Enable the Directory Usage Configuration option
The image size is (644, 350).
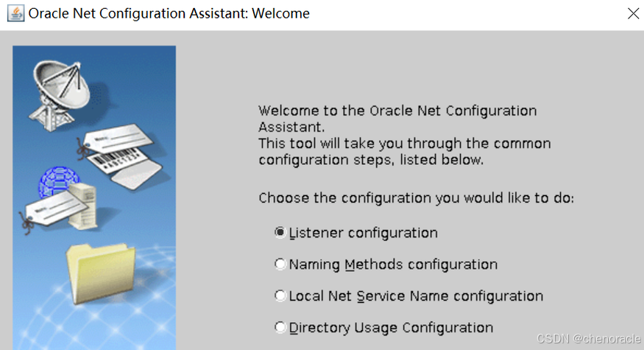point(280,327)
